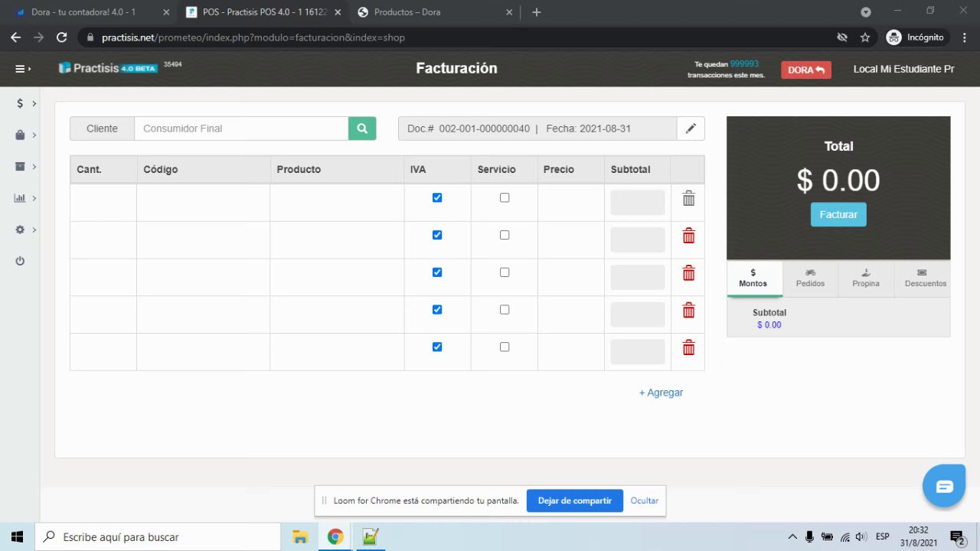Switch to the Montos tab
The image size is (980, 551).
[753, 279]
